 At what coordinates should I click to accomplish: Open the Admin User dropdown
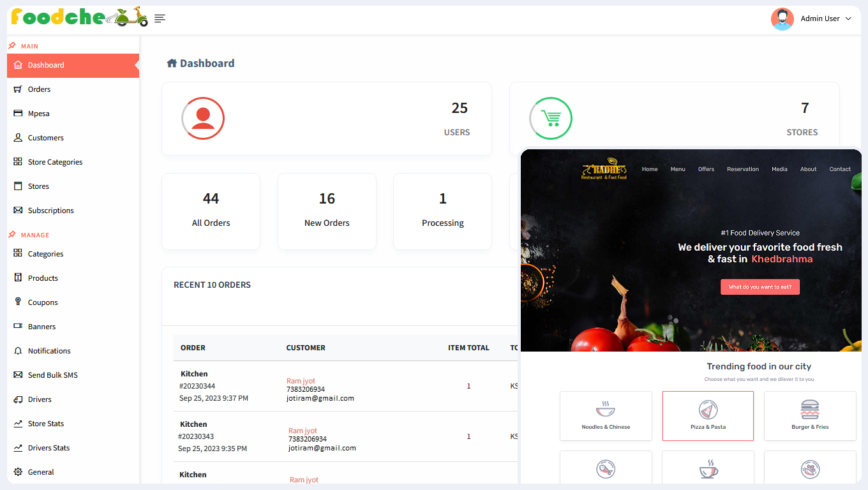tap(811, 19)
